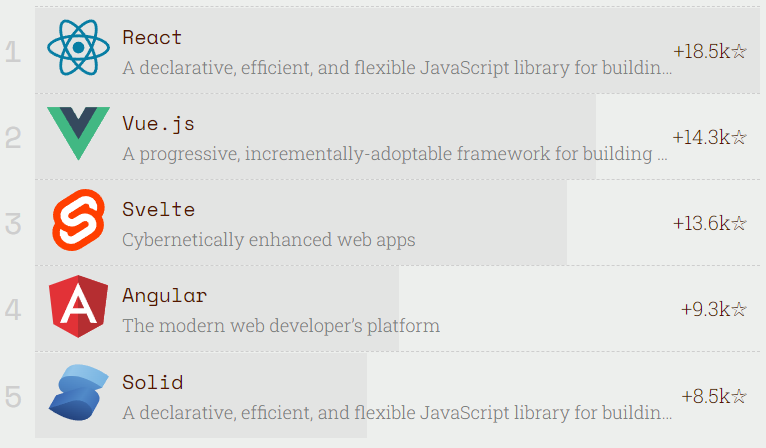Image resolution: width=766 pixels, height=448 pixels.
Task: Click the green Vue.js logo
Action: tap(78, 133)
